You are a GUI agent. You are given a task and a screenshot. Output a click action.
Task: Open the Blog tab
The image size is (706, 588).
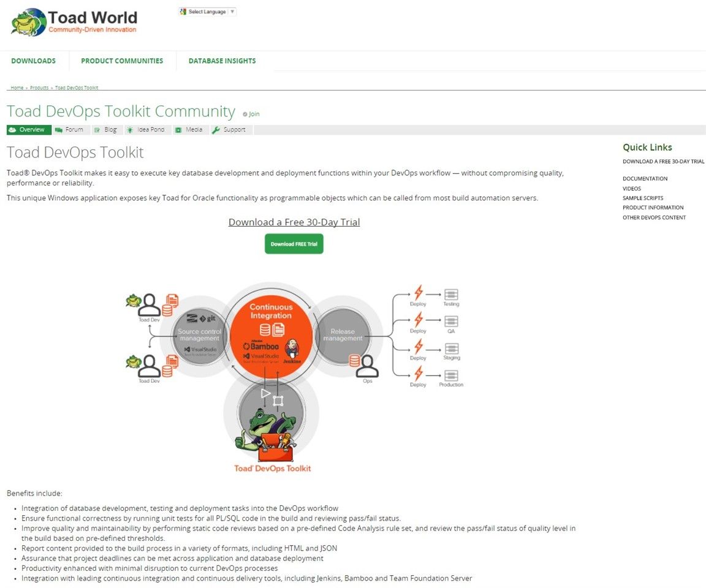tap(106, 130)
